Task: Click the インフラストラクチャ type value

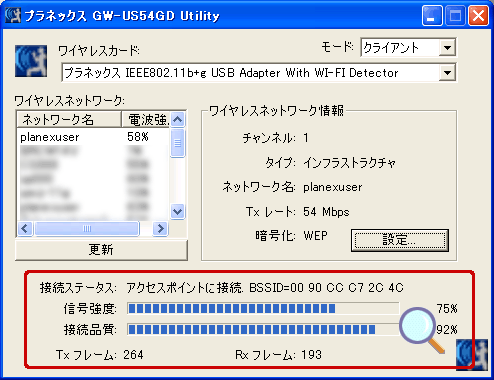Action: click(x=349, y=163)
